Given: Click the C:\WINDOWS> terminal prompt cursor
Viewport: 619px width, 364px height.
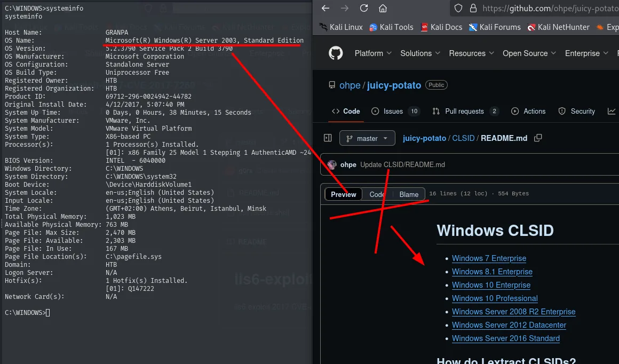Looking at the screenshot, I should pyautogui.click(x=48, y=313).
